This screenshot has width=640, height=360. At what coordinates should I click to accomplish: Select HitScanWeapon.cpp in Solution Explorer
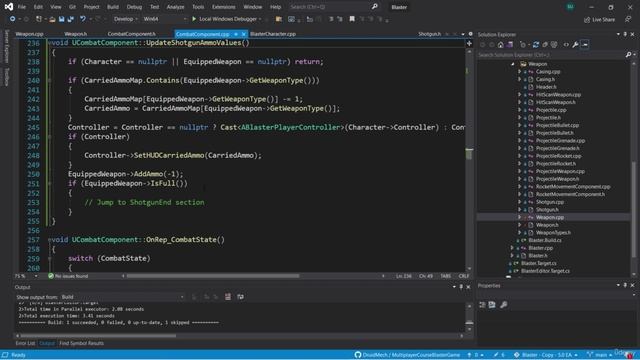point(558,95)
